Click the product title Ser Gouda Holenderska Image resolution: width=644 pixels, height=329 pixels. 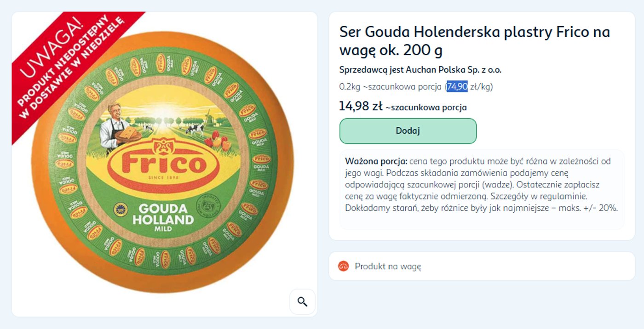coord(474,41)
